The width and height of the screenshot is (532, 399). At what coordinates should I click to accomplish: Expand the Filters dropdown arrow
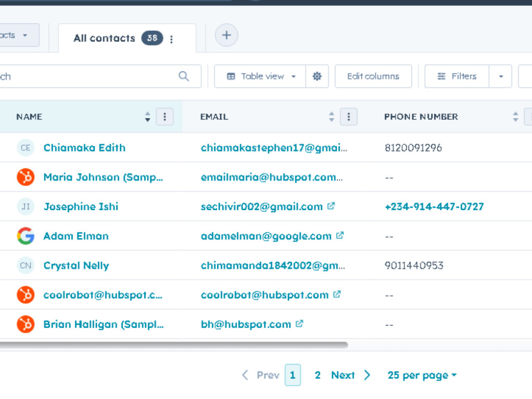pos(501,76)
